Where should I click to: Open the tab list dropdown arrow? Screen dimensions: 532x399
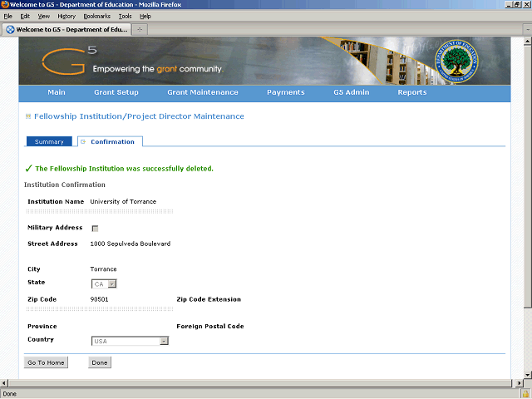coord(528,30)
